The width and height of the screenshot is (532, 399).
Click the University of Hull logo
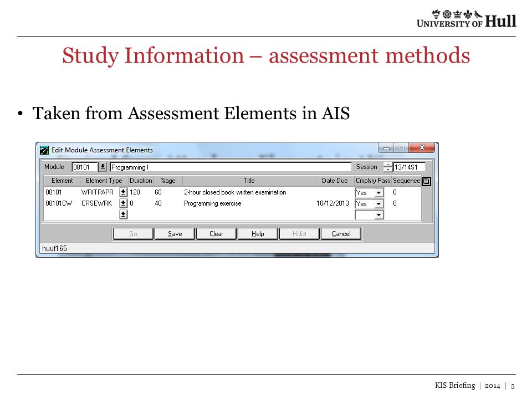[x=467, y=19]
